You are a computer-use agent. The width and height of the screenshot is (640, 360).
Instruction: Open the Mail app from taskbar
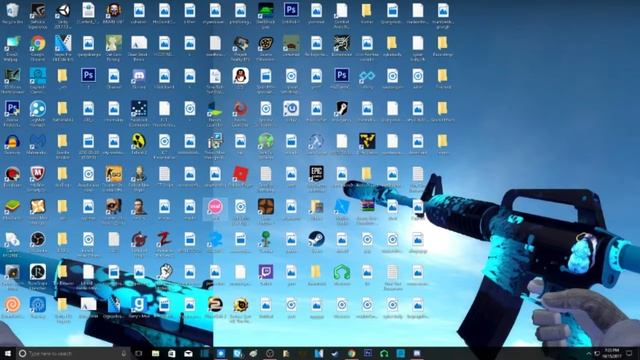(188, 353)
